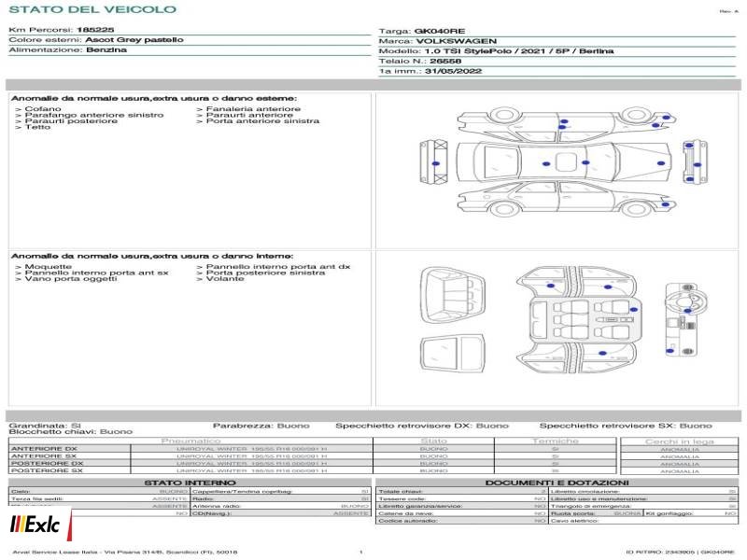Click the Arval Service Lease Italia footer address

tap(125, 552)
